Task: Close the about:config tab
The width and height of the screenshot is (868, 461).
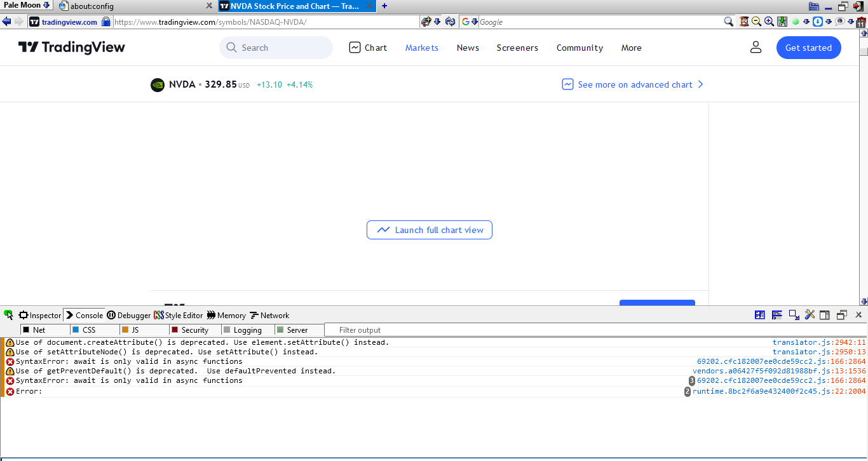Action: pyautogui.click(x=210, y=6)
